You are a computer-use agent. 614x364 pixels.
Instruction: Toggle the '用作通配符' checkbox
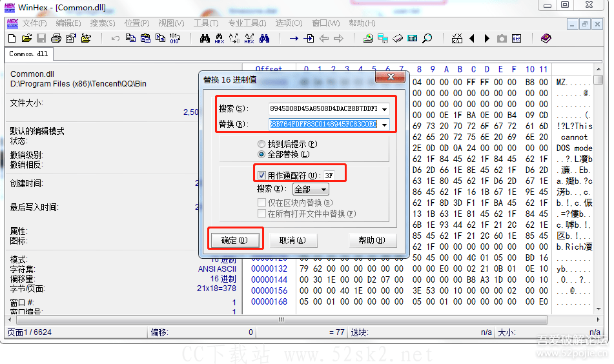261,176
